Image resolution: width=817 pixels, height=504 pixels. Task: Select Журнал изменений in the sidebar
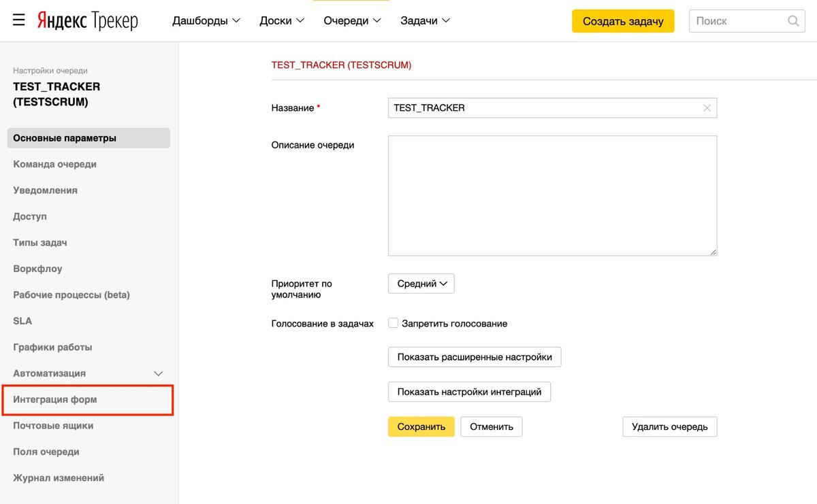point(58,477)
